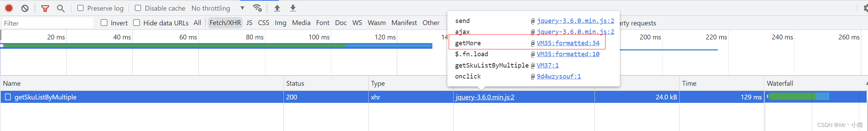868x131 pixels.
Task: Clear the network log
Action: pyautogui.click(x=25, y=8)
